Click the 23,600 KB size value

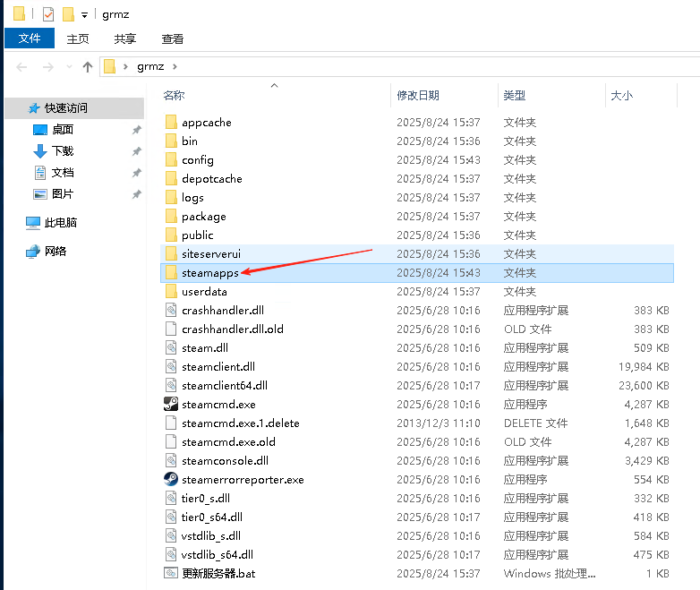[644, 386]
